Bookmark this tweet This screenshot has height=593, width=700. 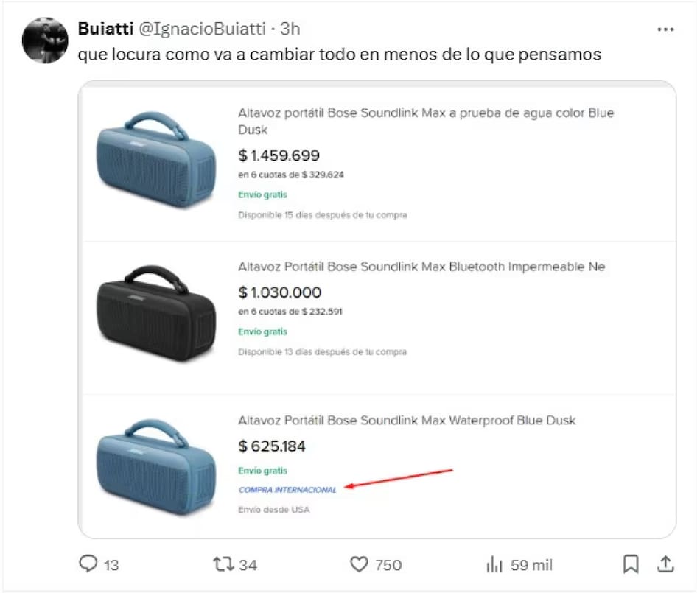point(631,565)
